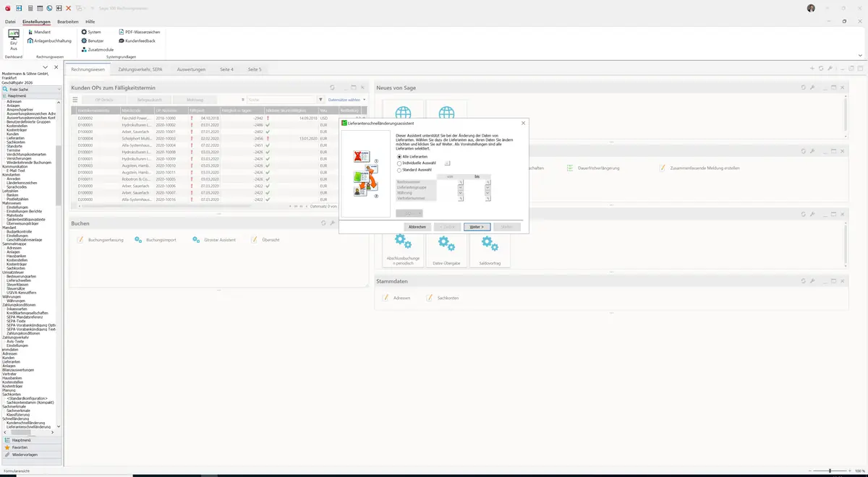
Task: Refresh the Kunden OPs zum Fälligkeitstermin panel
Action: (332, 87)
